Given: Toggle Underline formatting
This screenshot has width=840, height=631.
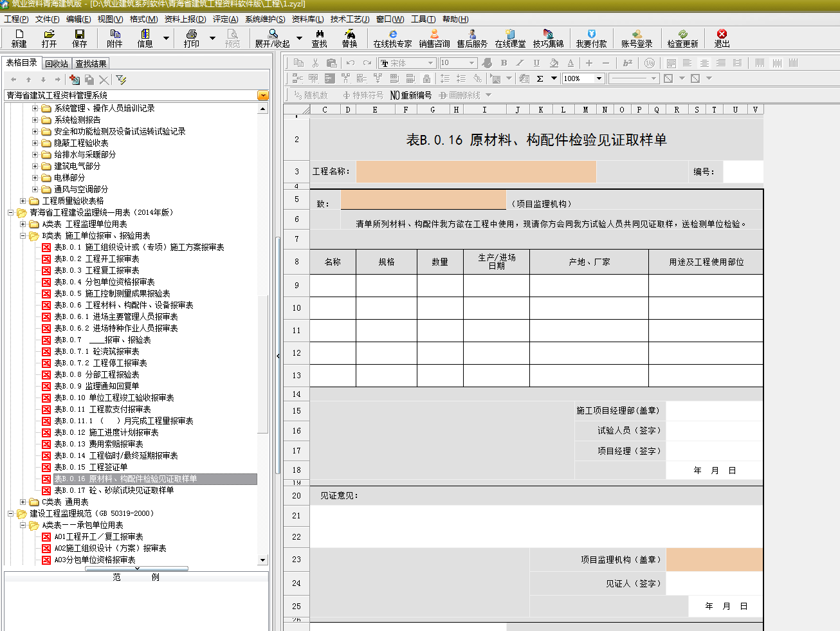Looking at the screenshot, I should tap(536, 63).
